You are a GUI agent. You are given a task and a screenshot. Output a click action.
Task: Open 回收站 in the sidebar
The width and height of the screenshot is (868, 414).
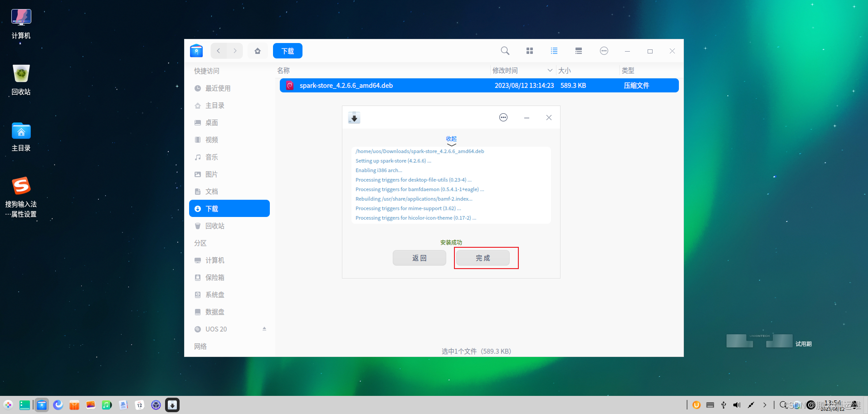click(x=229, y=226)
